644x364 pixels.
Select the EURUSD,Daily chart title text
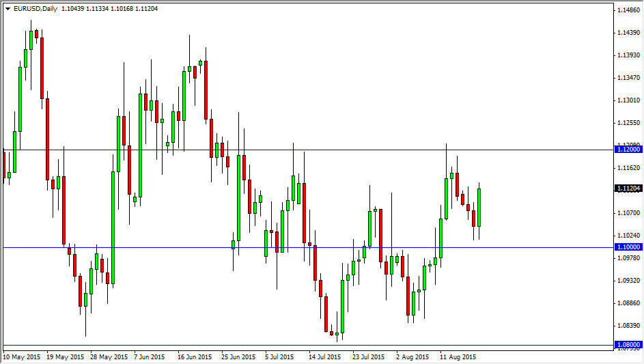click(36, 9)
